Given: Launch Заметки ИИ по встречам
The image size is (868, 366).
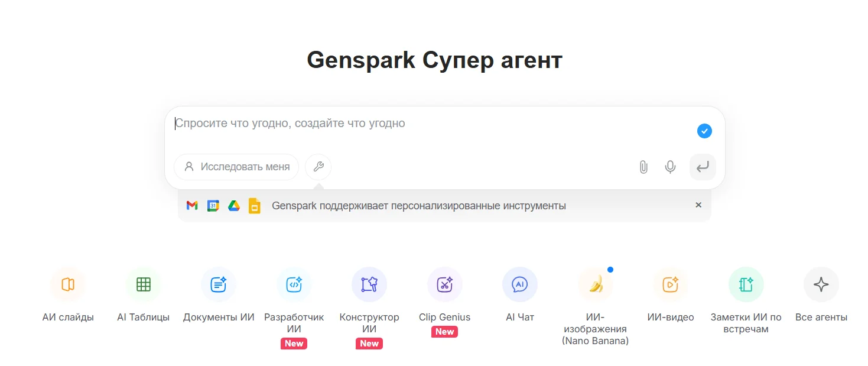Looking at the screenshot, I should pyautogui.click(x=746, y=284).
